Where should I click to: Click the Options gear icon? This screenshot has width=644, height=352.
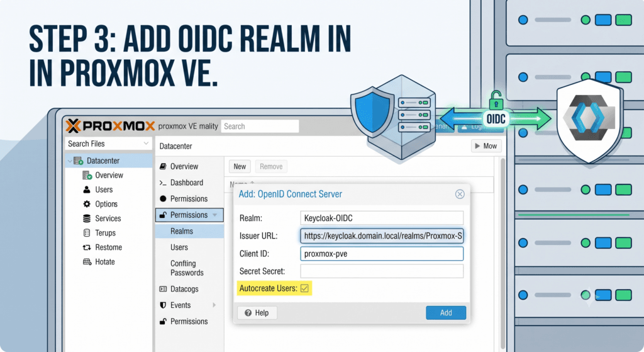point(87,204)
